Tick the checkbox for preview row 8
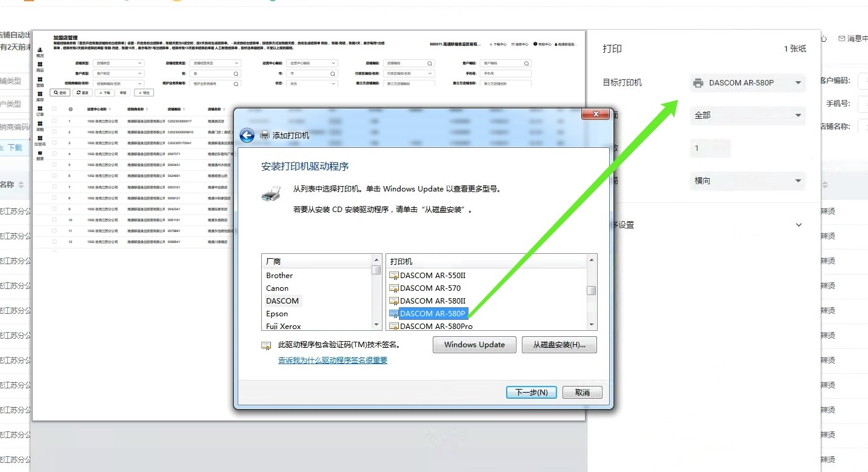Screen dimensions: 868x472 click(55, 198)
